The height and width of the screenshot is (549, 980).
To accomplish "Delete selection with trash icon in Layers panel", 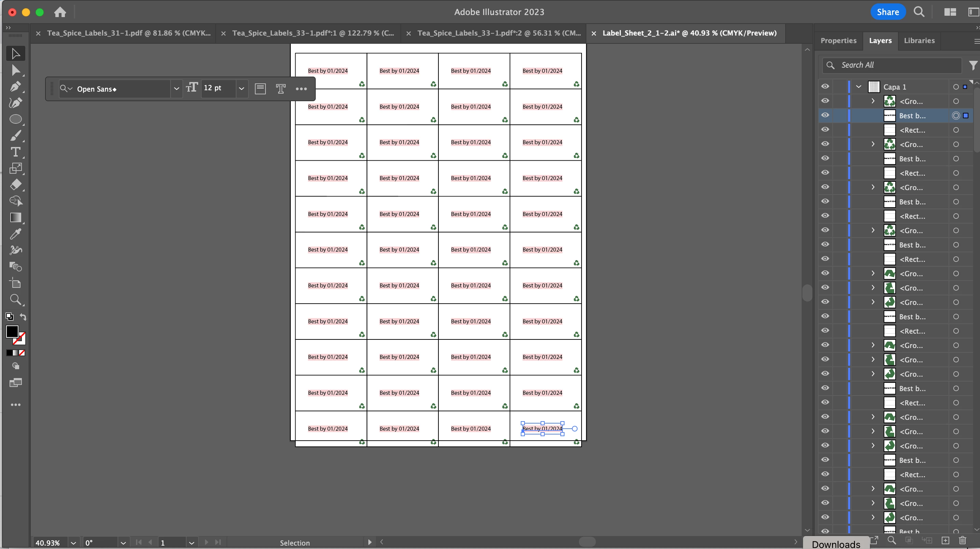I will point(963,540).
